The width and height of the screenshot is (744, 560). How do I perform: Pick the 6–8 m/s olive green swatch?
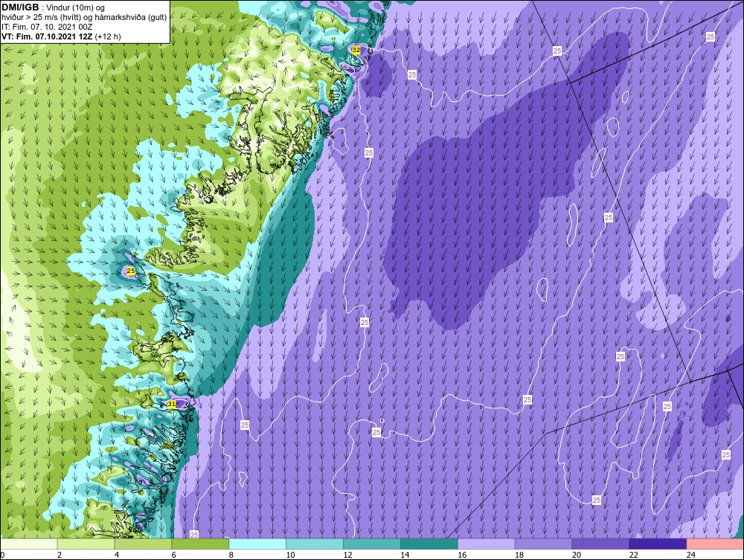click(x=200, y=544)
